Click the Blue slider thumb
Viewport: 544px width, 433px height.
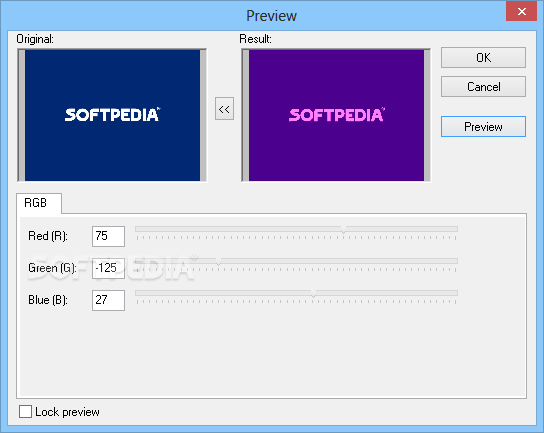314,294
